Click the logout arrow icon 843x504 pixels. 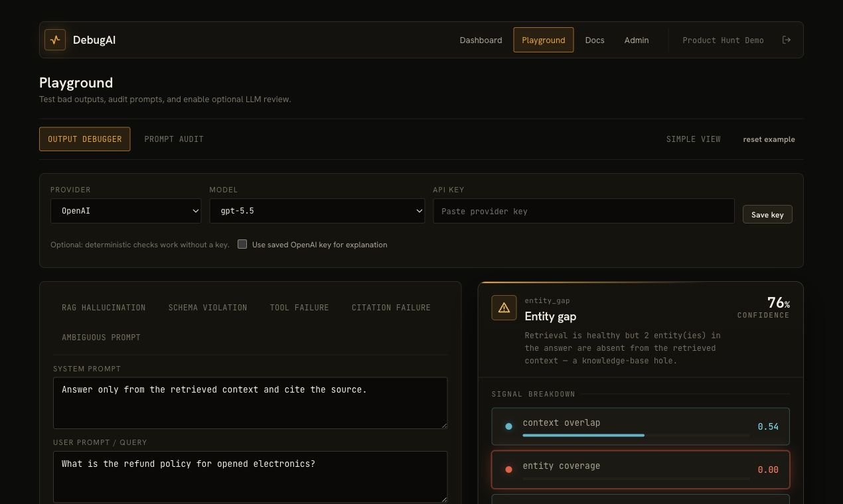787,40
